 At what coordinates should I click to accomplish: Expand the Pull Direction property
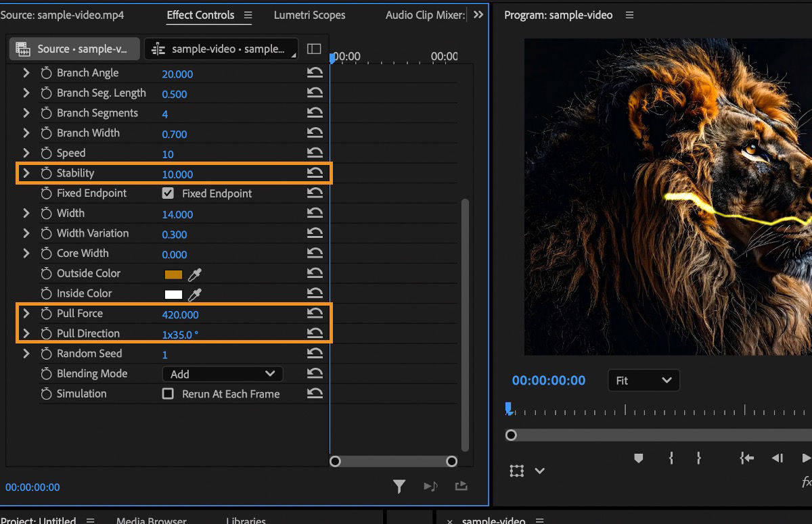[26, 333]
